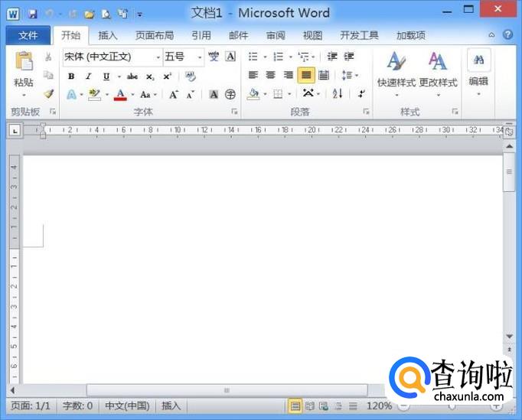Open the File (文件) tab
This screenshot has width=522, height=420.
click(x=28, y=35)
